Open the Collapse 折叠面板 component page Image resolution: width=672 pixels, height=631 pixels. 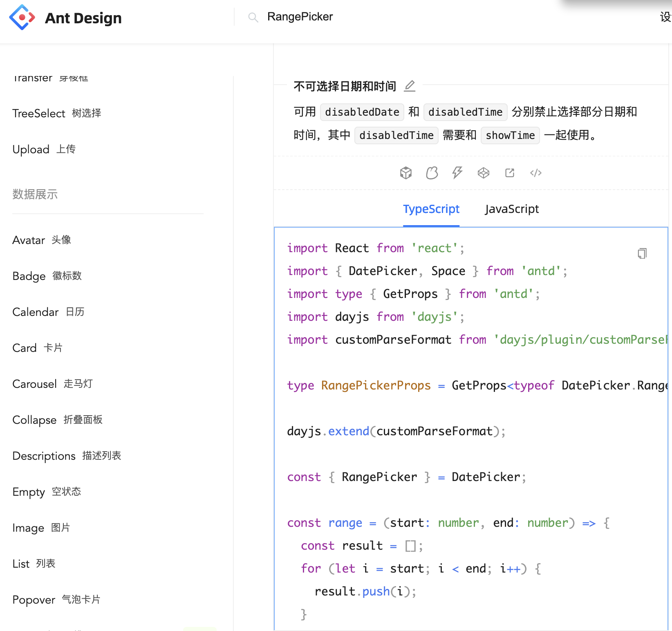tap(57, 420)
